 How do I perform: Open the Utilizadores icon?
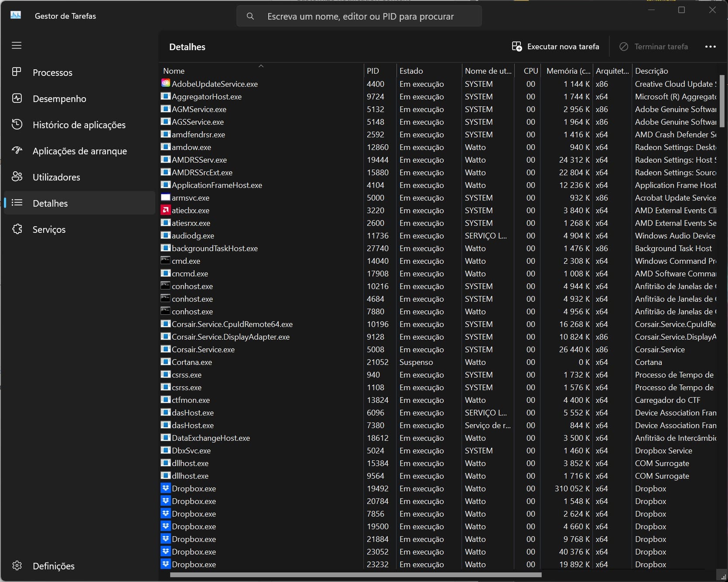pos(17,177)
